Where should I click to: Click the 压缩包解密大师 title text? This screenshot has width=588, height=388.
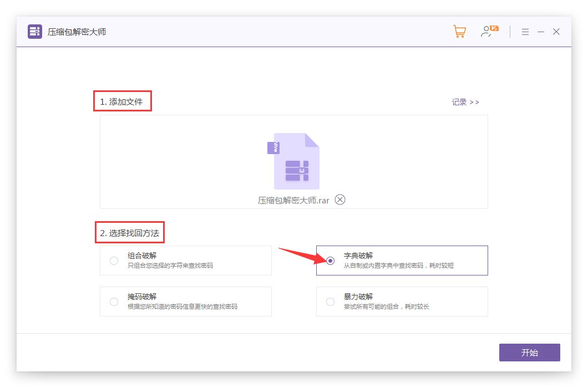pos(77,32)
